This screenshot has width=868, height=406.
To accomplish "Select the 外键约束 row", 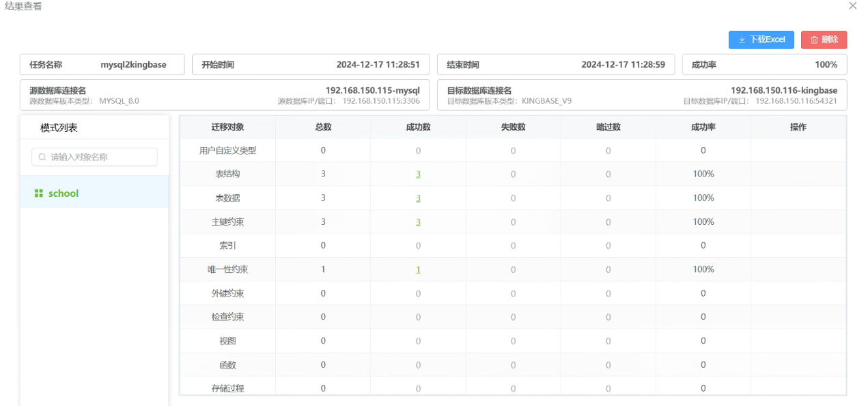I will pos(227,294).
